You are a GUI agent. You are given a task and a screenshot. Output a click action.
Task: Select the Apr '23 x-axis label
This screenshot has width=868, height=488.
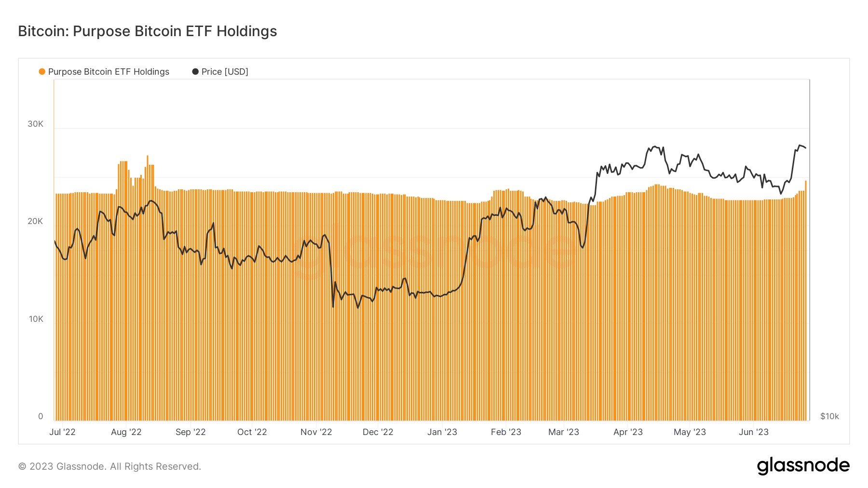628,432
